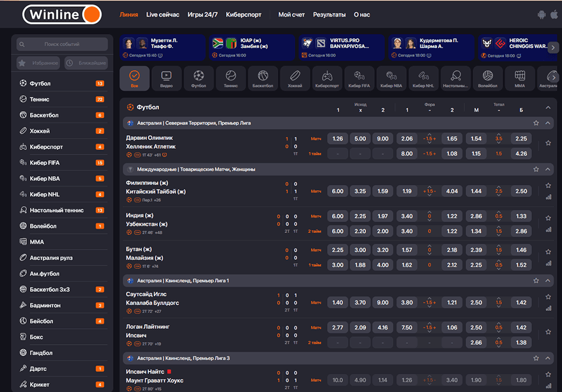This screenshot has width=562, height=392.
Task: Open handicap selector for Дарвин Олимпик match row
Action: [429, 139]
